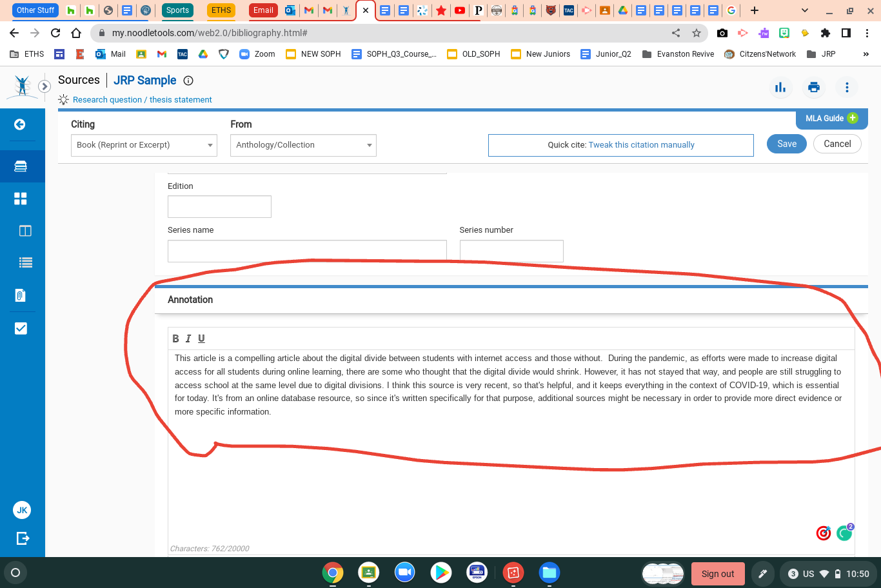Open the JRP bookmark folder
Image resolution: width=881 pixels, height=588 pixels.
(x=821, y=54)
